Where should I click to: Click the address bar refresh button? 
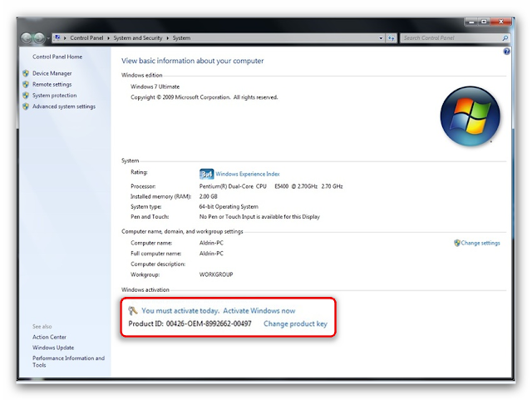point(392,38)
